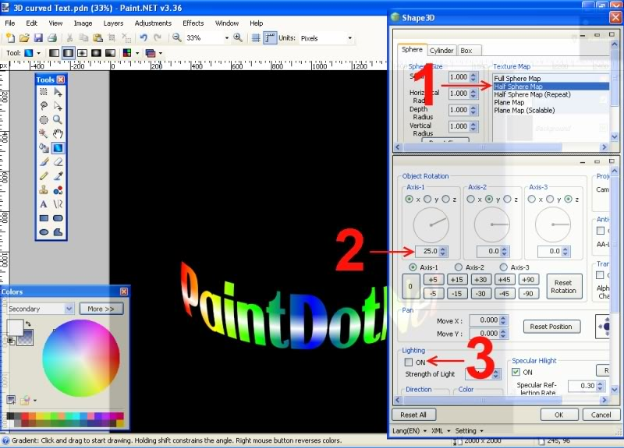The width and height of the screenshot is (624, 448).
Task: Click Cancel in Shape3D dialog
Action: click(601, 415)
